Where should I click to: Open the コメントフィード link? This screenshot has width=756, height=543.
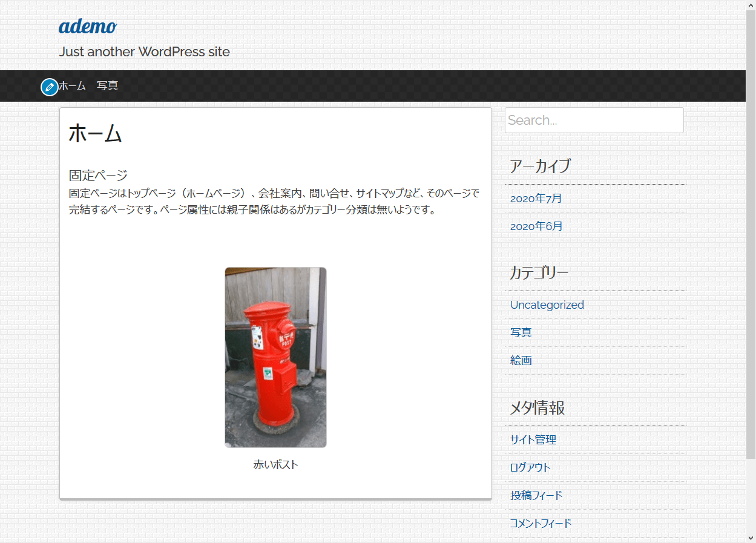coord(541,524)
